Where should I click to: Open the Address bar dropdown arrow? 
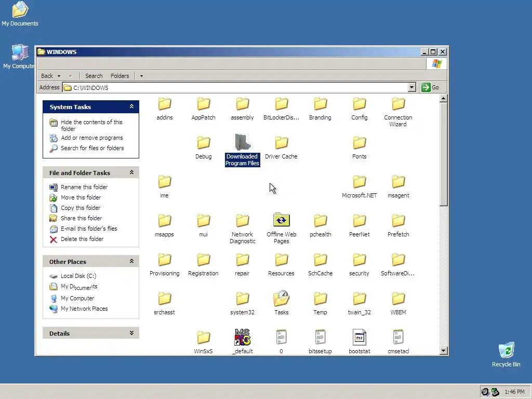[x=411, y=87]
